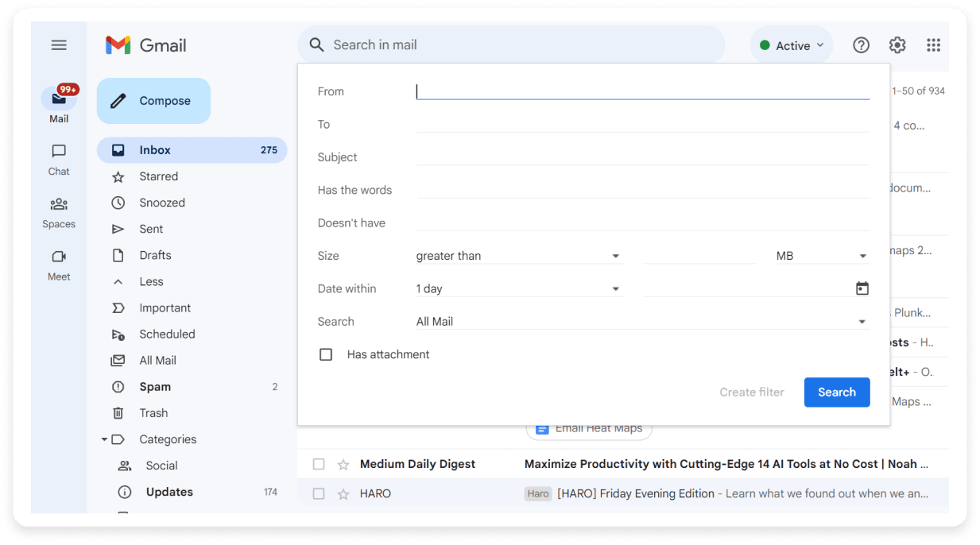Open the Google apps grid
The height and width of the screenshot is (545, 980).
pos(933,45)
